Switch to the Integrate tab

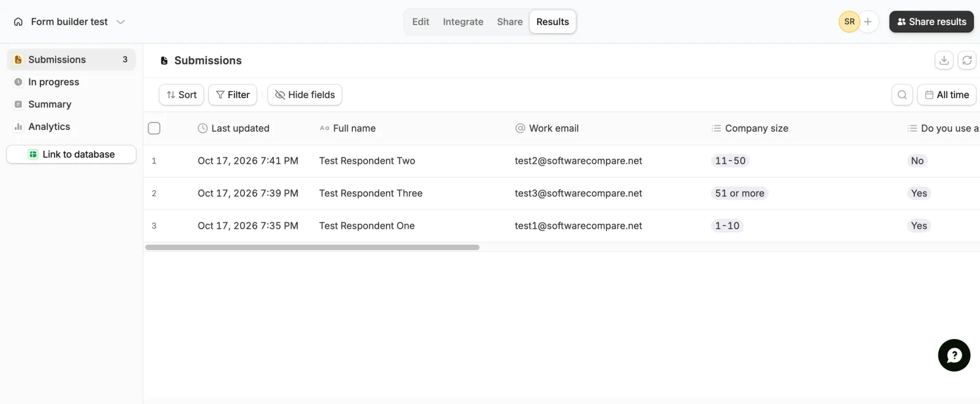[x=463, y=21]
